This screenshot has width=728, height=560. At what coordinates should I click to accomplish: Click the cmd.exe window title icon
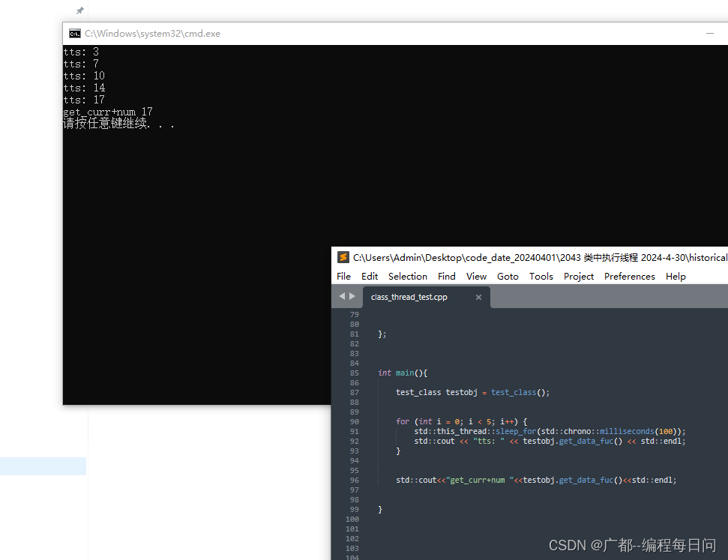pos(75,34)
